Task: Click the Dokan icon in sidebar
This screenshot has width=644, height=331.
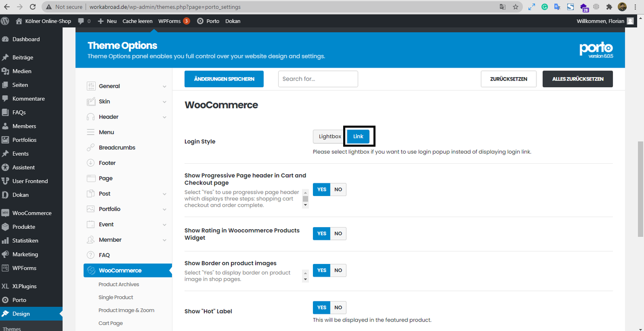Action: point(6,195)
